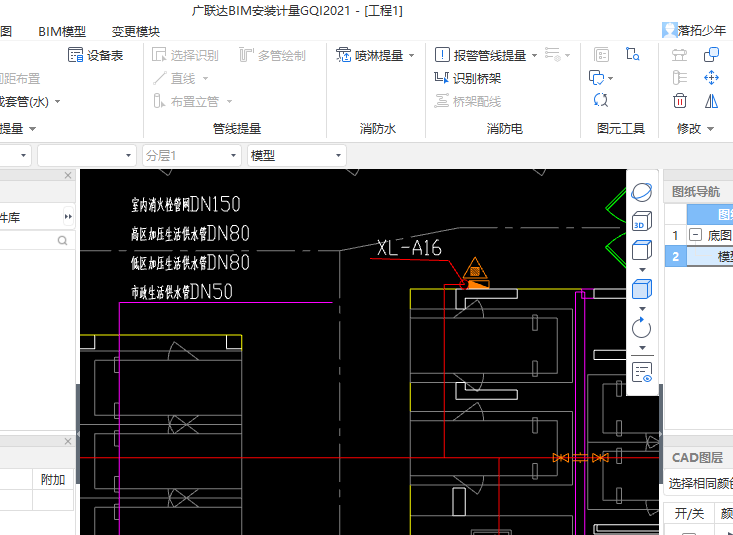
Task: Expand the 报警管线提量 dropdown arrow
Action: coord(534,56)
